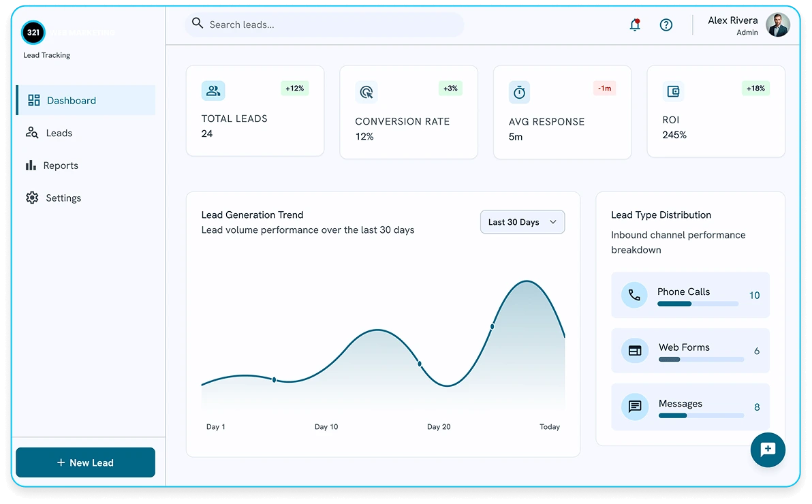Focus the Search leads field
The width and height of the screenshot is (812, 504).
(324, 25)
